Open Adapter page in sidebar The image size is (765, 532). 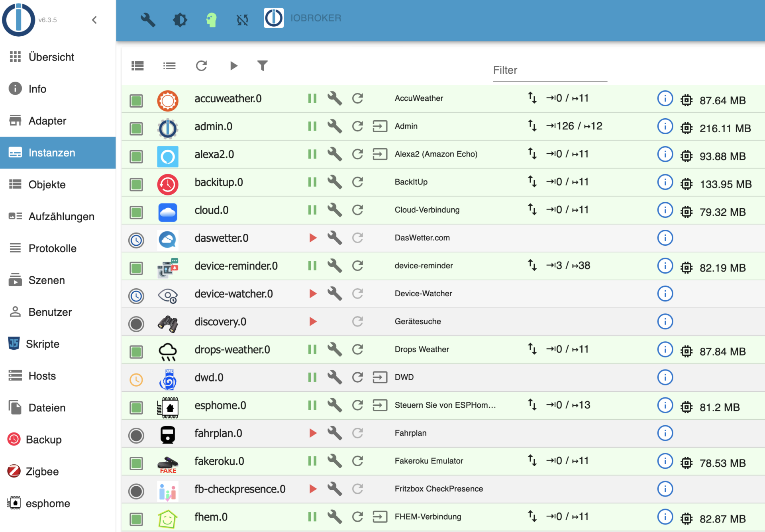click(47, 121)
